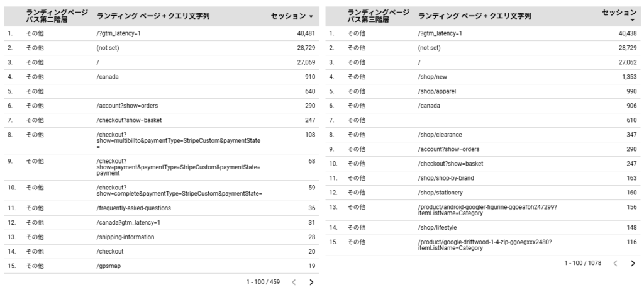Image resolution: width=644 pixels, height=292 pixels.
Task: Go to previous page in left table
Action: [x=293, y=282]
